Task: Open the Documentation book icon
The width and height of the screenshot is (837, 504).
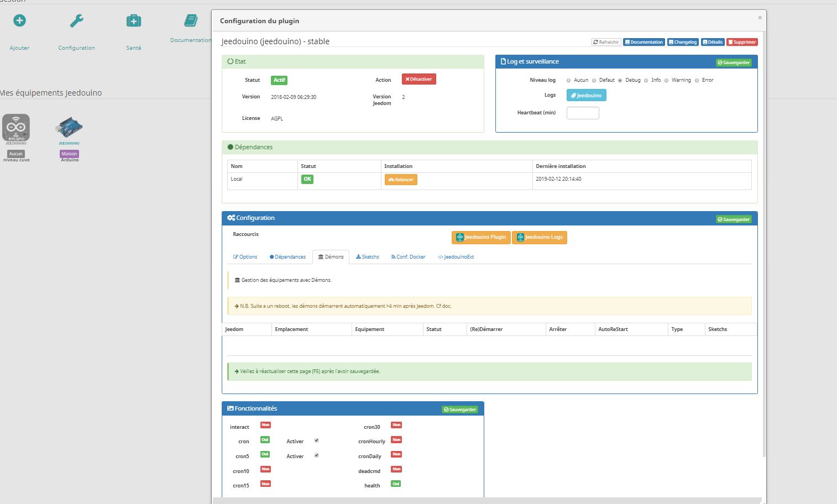Action: tap(191, 21)
